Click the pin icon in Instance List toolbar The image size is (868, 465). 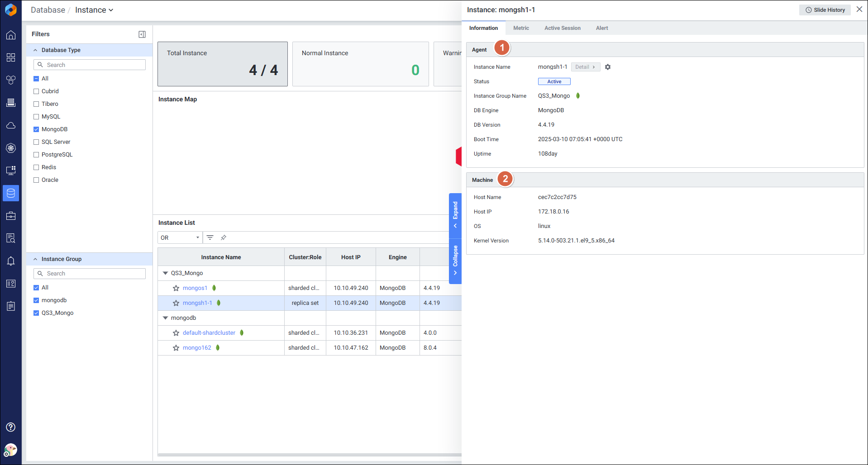224,237
